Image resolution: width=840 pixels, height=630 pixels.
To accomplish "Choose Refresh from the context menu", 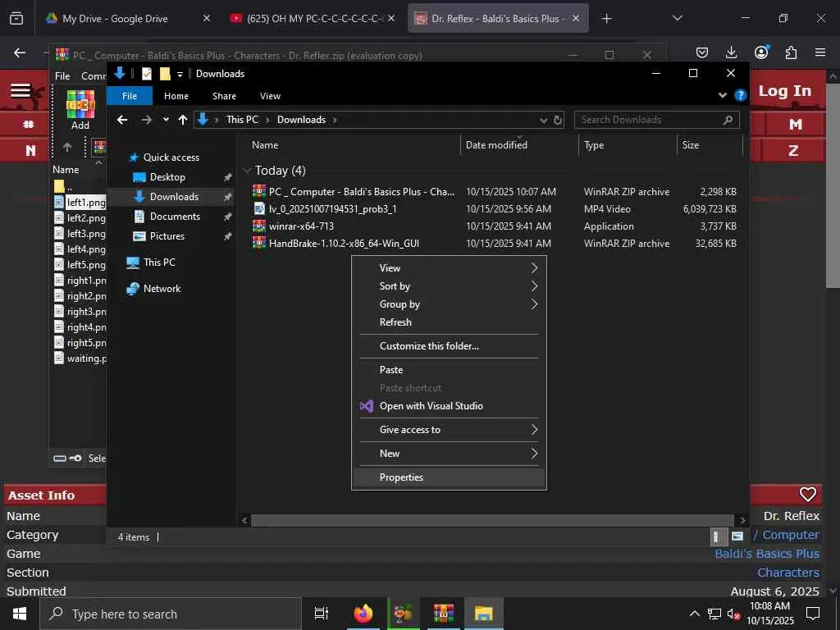I will [449, 322].
